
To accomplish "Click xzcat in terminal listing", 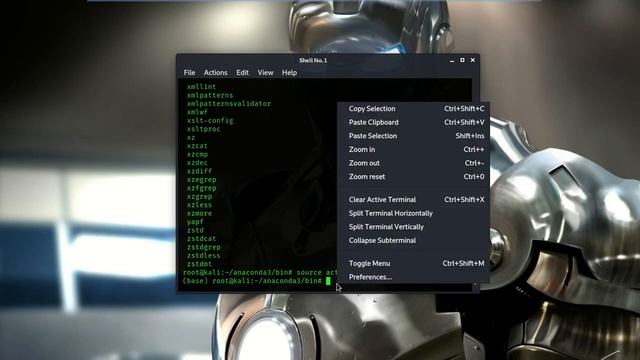I will pos(197,146).
